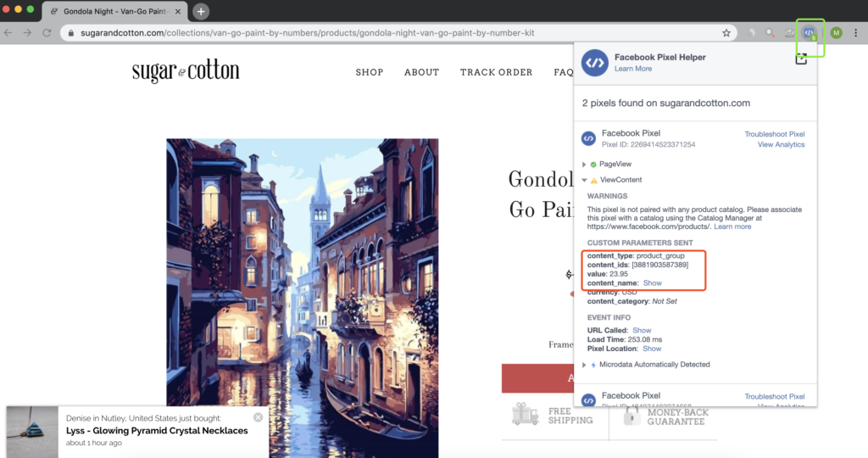Go back to previous page
Image resolution: width=868 pixels, height=458 pixels.
coord(8,33)
